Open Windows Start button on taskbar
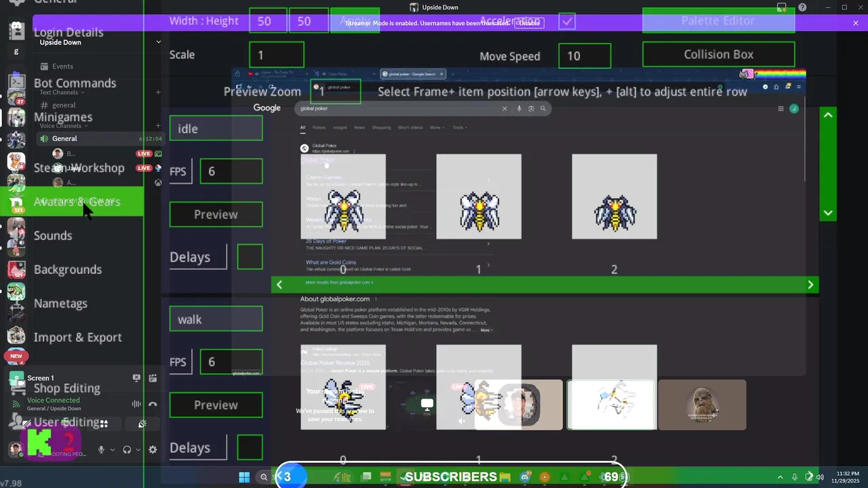868x488 pixels. click(x=244, y=477)
